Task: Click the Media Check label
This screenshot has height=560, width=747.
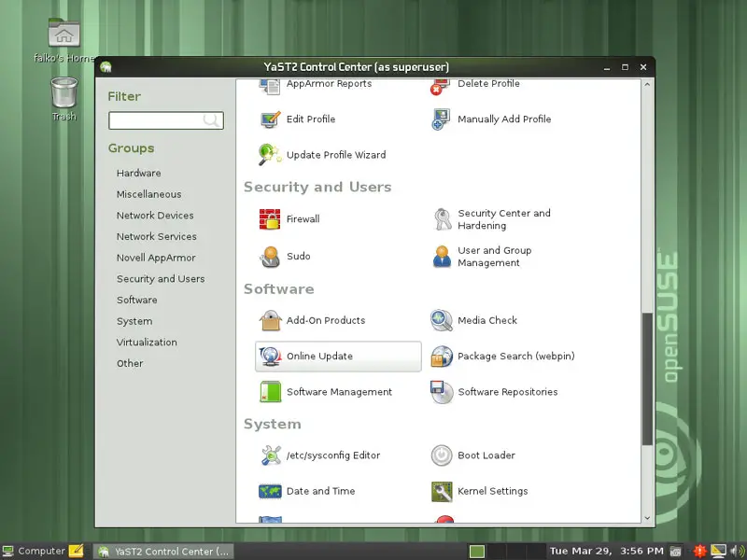Action: click(487, 320)
